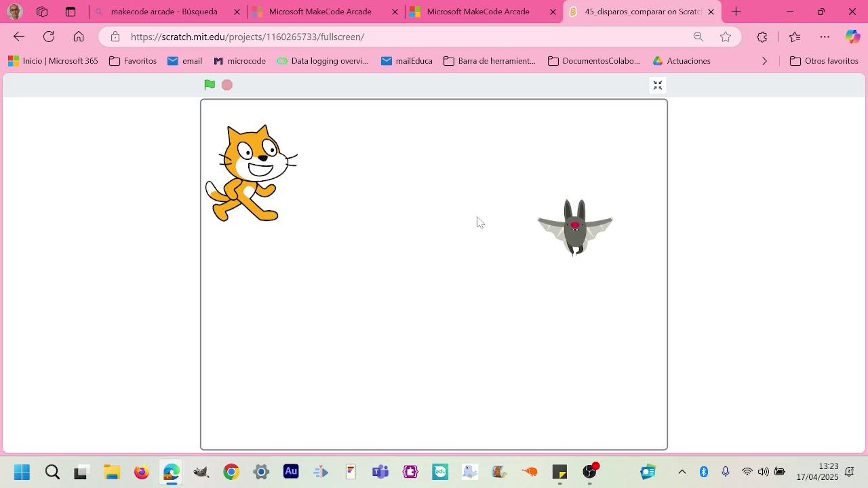Open the microcode bookmark
The height and width of the screenshot is (488, 868).
click(239, 61)
